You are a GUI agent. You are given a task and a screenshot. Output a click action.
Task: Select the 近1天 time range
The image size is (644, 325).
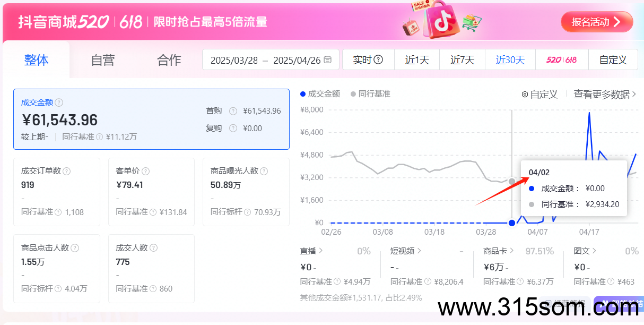point(417,59)
